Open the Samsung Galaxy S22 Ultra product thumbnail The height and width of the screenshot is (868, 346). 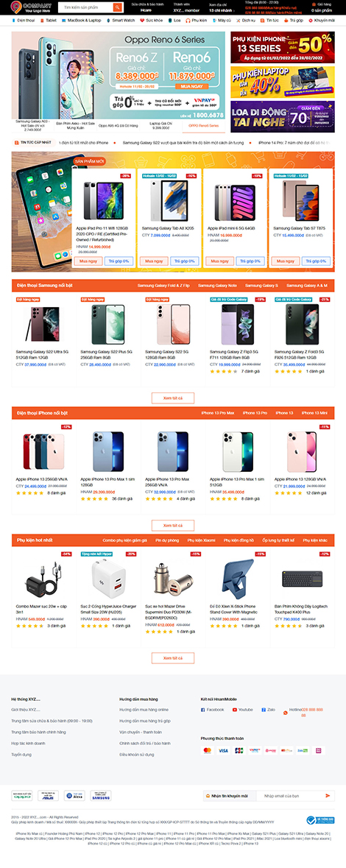tap(43, 324)
